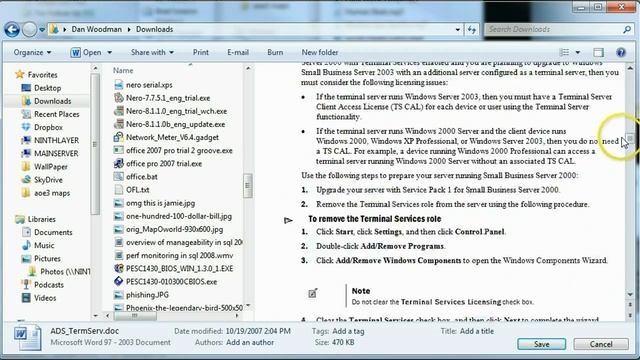Toggle the preview pane button

[598, 52]
